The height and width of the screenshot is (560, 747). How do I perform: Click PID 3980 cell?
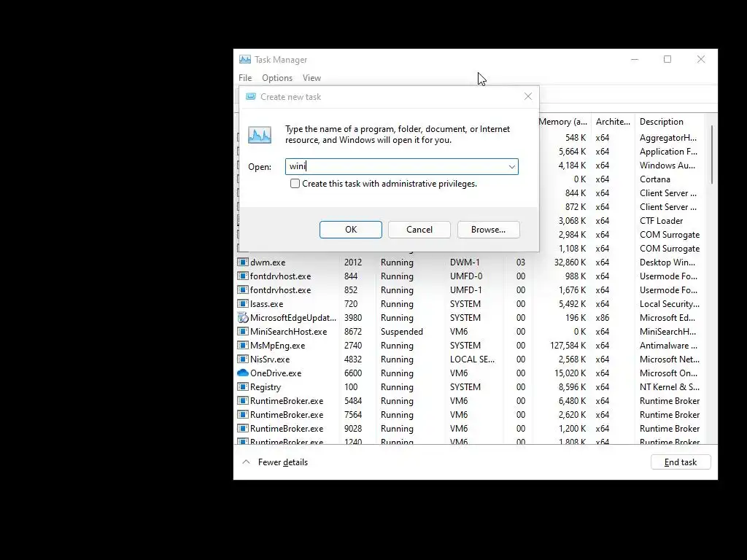pyautogui.click(x=353, y=318)
